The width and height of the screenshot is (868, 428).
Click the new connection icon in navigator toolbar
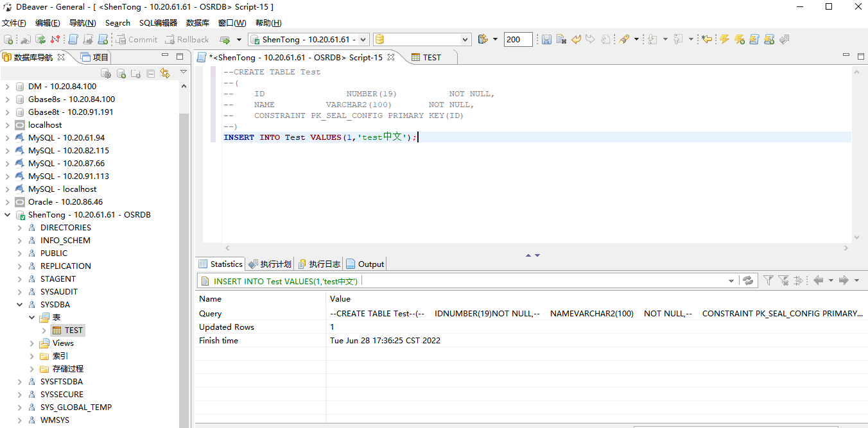click(x=121, y=73)
